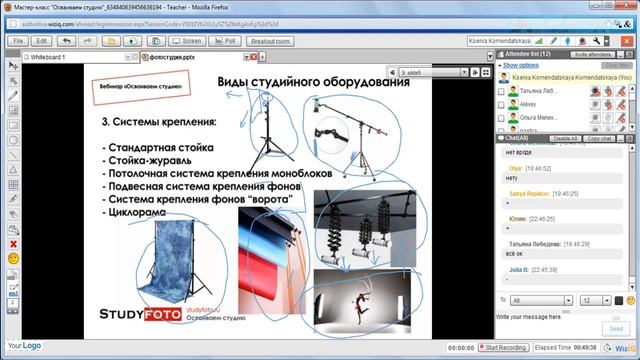Image resolution: width=640 pixels, height=360 pixels.
Task: Toggle the webcam icon for Татьяна Леб...
Action: [x=596, y=91]
